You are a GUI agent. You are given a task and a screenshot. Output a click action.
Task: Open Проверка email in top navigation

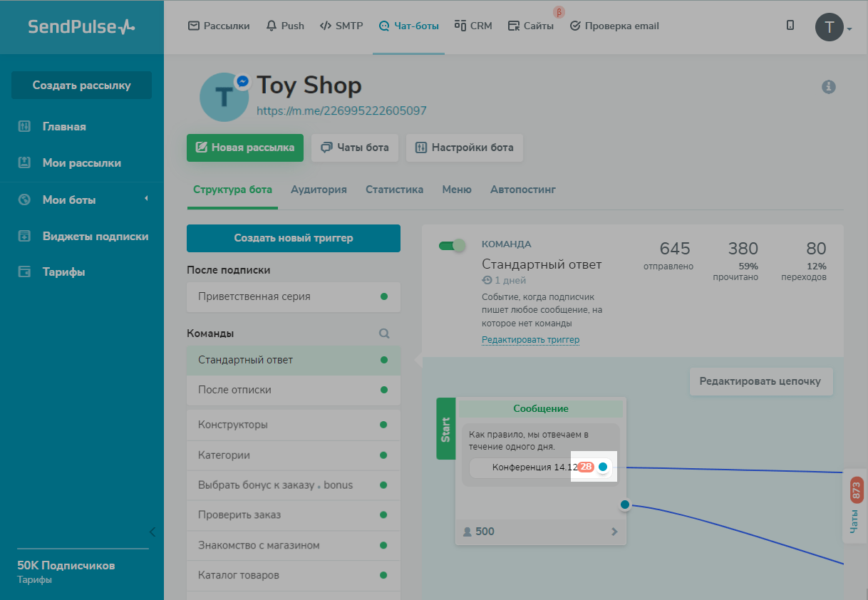(x=614, y=26)
